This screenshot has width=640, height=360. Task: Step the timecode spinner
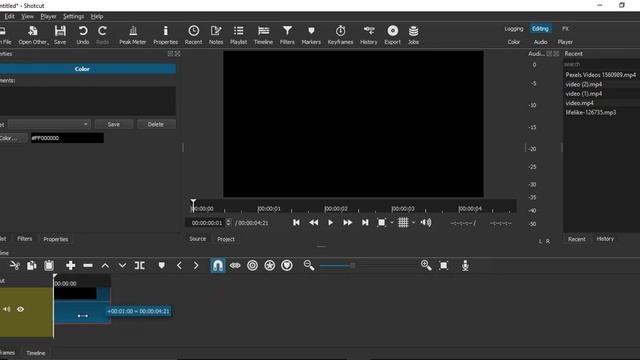[229, 223]
